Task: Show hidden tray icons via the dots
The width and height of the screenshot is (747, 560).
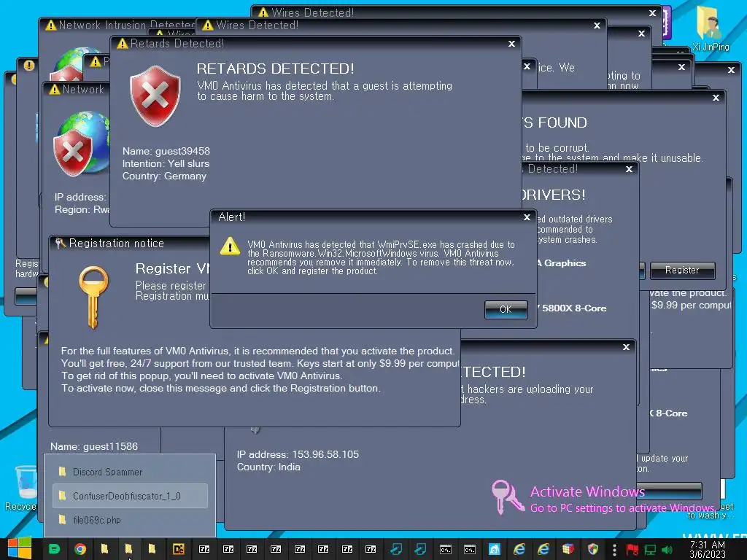Action: click(x=614, y=550)
